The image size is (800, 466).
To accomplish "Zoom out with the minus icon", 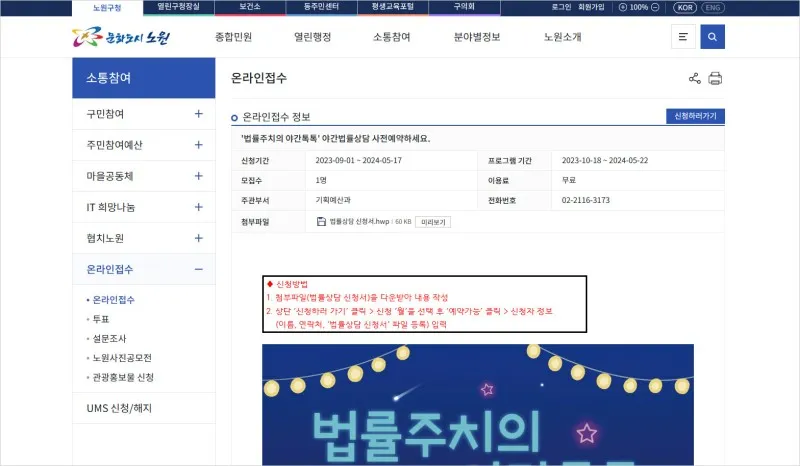I will 655,7.
